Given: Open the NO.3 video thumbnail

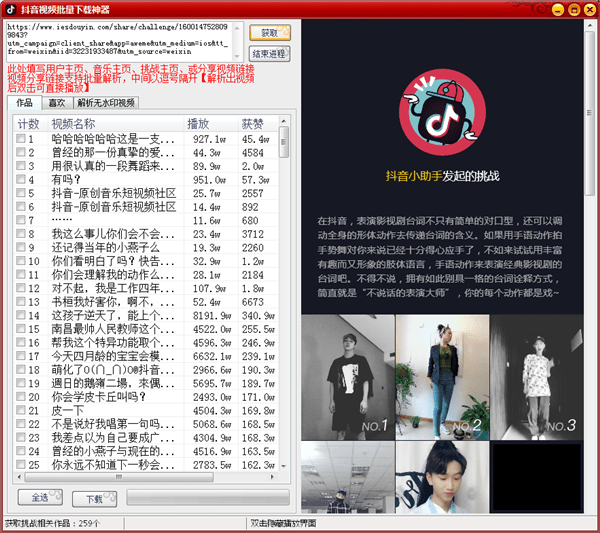Looking at the screenshot, I should click(x=536, y=377).
